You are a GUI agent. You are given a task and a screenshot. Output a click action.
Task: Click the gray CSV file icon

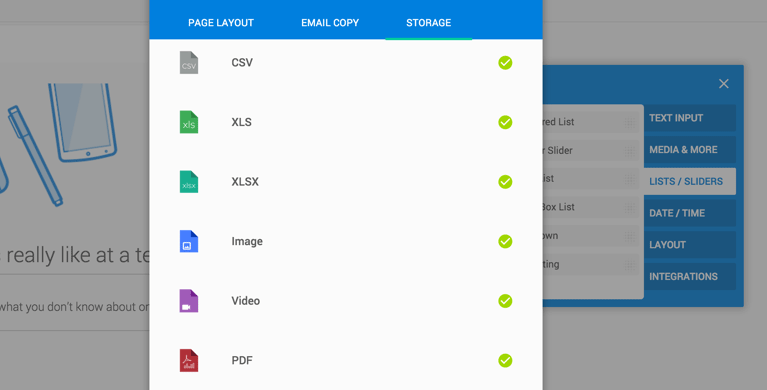pos(189,63)
